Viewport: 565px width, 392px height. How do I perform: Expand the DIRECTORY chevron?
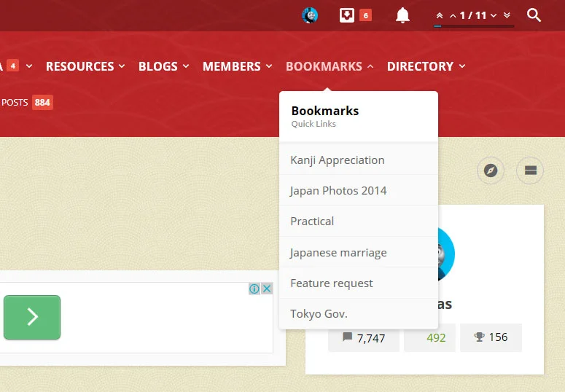(x=462, y=66)
